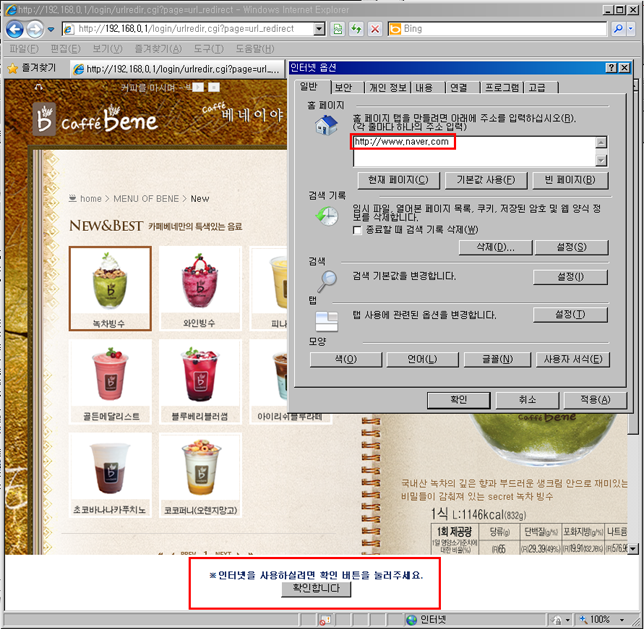Click the Refresh page icon

point(356,29)
